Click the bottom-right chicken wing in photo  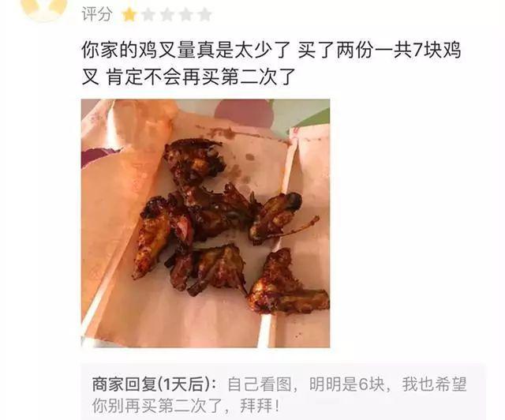point(286,283)
